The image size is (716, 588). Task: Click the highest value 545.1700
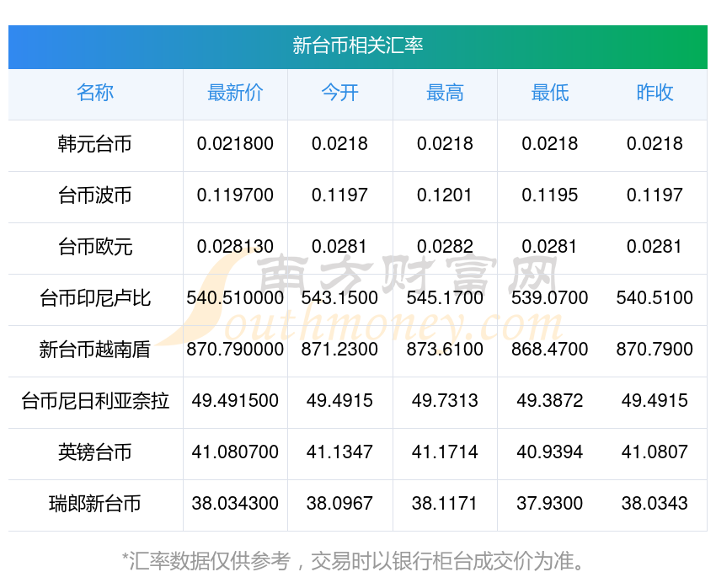445,298
